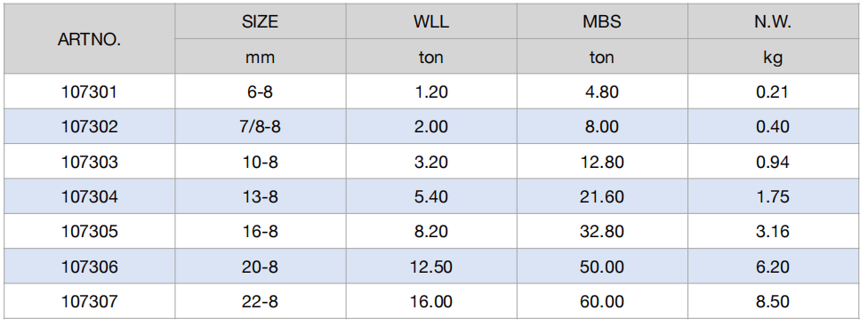Select the 60.00 MBS value
The image size is (868, 326).
click(602, 302)
